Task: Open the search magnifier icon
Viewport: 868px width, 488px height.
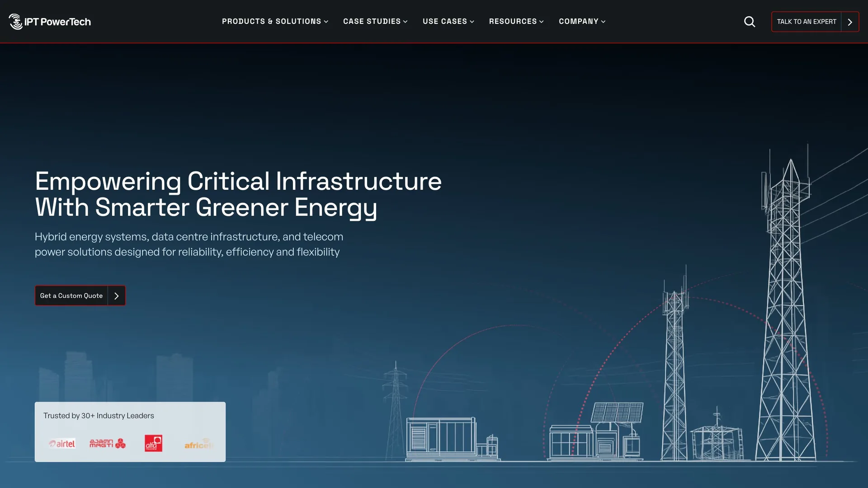Action: (750, 22)
